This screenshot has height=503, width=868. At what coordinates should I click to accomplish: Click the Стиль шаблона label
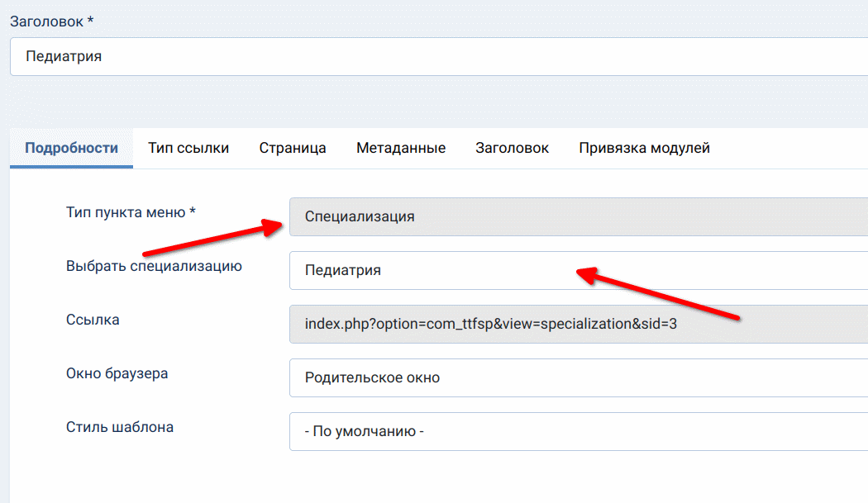tap(120, 427)
